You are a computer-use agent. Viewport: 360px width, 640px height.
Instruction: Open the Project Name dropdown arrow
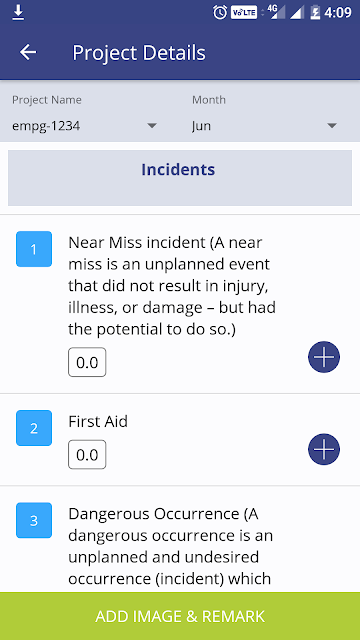(152, 126)
